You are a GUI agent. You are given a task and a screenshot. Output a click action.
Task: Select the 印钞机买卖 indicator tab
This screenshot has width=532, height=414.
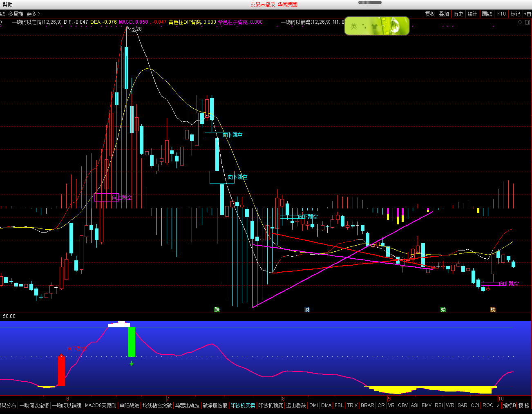(243, 405)
